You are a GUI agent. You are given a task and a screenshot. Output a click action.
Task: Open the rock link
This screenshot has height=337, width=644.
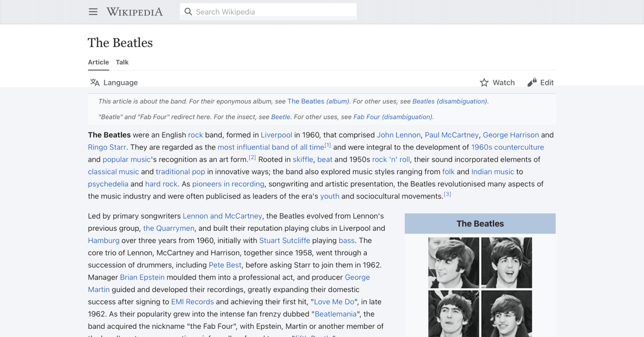pos(195,135)
